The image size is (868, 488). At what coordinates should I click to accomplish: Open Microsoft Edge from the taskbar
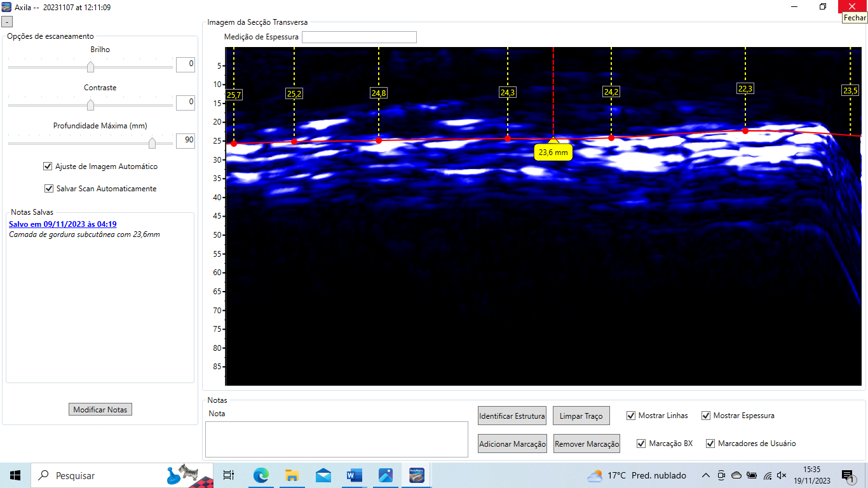click(x=261, y=475)
